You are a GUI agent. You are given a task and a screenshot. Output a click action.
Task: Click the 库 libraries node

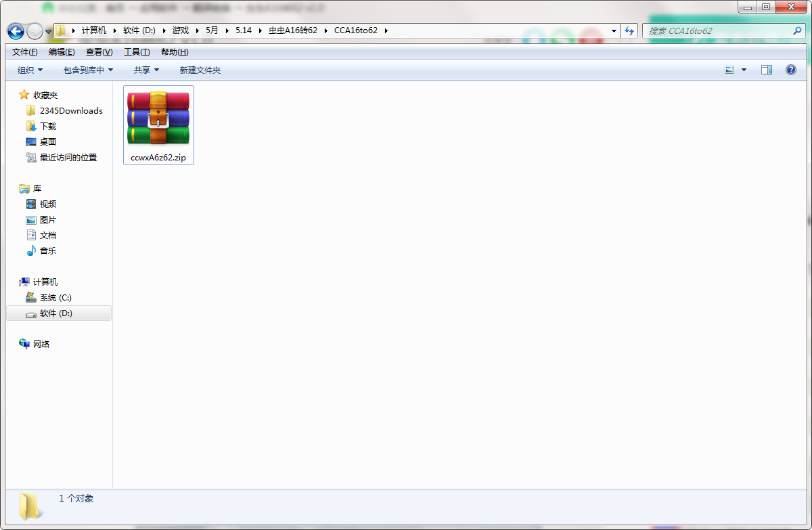[x=30, y=188]
